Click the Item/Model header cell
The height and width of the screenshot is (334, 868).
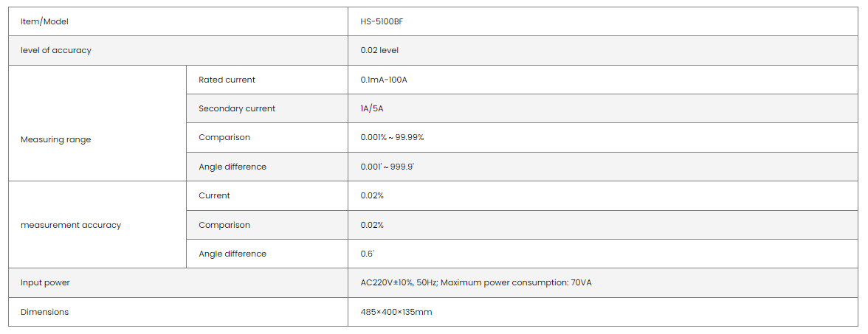[x=44, y=21]
